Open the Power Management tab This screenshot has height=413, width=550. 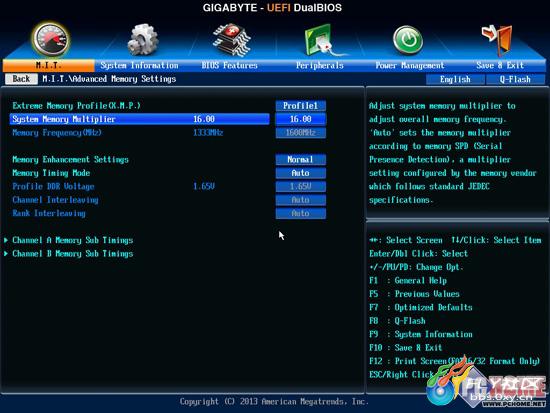pyautogui.click(x=410, y=66)
